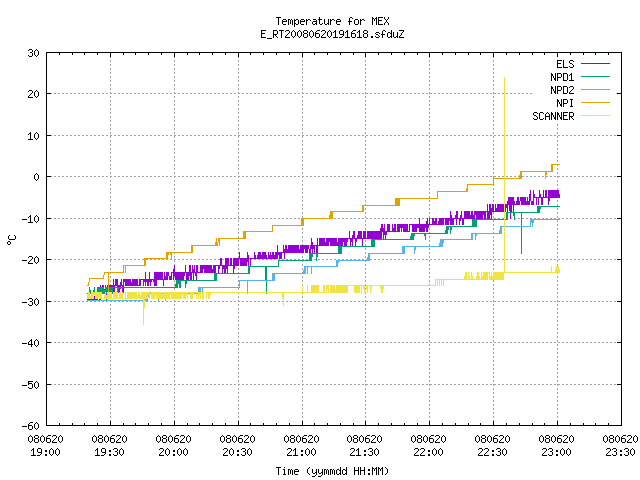Click the orange NPI line end near 23:00
The height and width of the screenshot is (480, 640).
pyautogui.click(x=558, y=164)
